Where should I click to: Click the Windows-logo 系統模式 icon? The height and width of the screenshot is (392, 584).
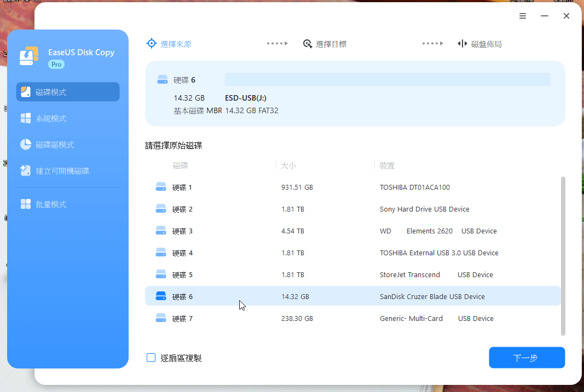coord(26,118)
